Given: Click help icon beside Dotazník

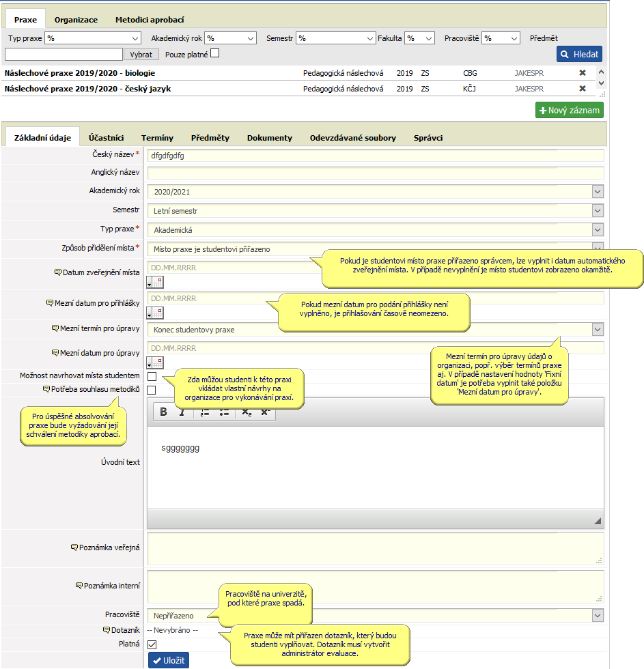Looking at the screenshot, I should [x=107, y=630].
